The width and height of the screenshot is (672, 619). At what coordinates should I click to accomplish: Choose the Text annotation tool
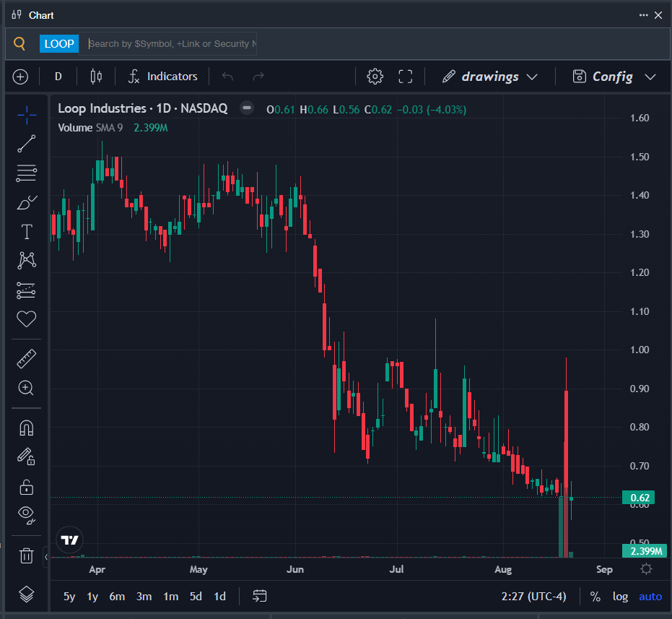tap(27, 232)
